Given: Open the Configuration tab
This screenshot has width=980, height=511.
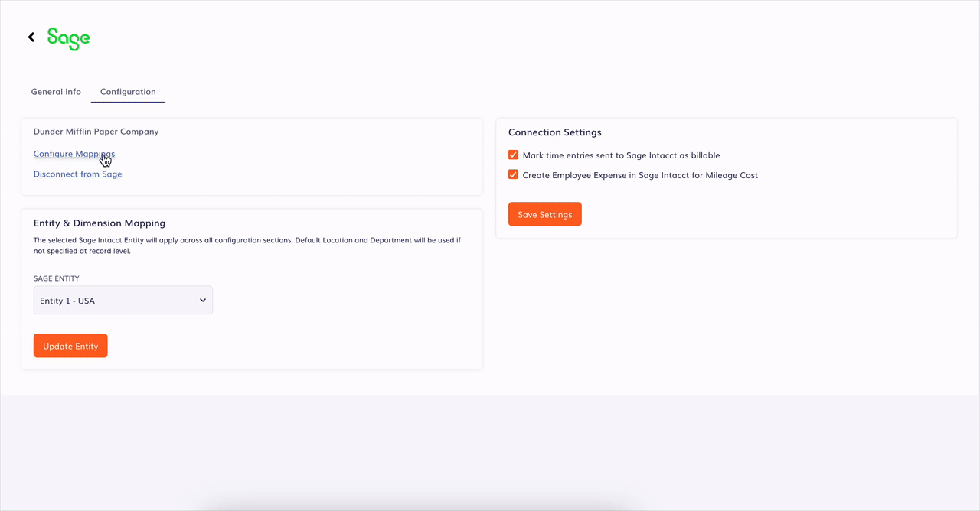Looking at the screenshot, I should (x=128, y=91).
